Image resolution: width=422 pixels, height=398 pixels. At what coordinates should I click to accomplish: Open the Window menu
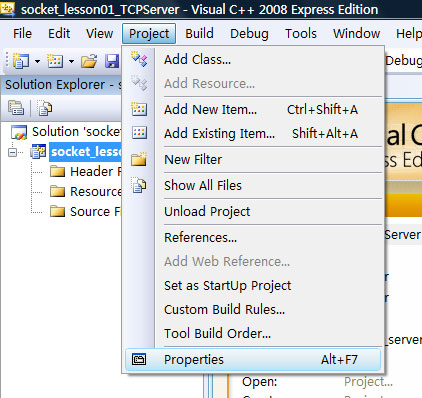[x=356, y=34]
